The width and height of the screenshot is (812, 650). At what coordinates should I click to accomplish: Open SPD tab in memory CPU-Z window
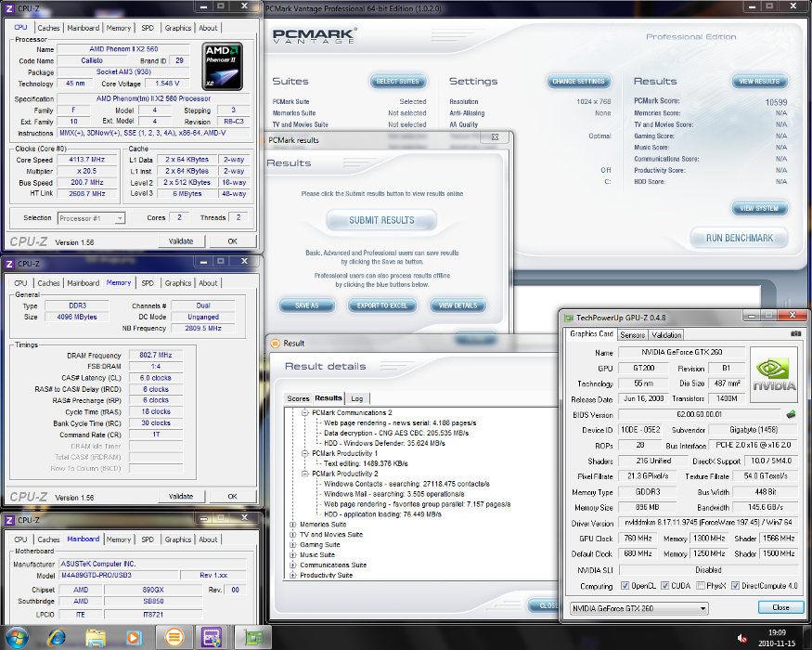point(148,283)
